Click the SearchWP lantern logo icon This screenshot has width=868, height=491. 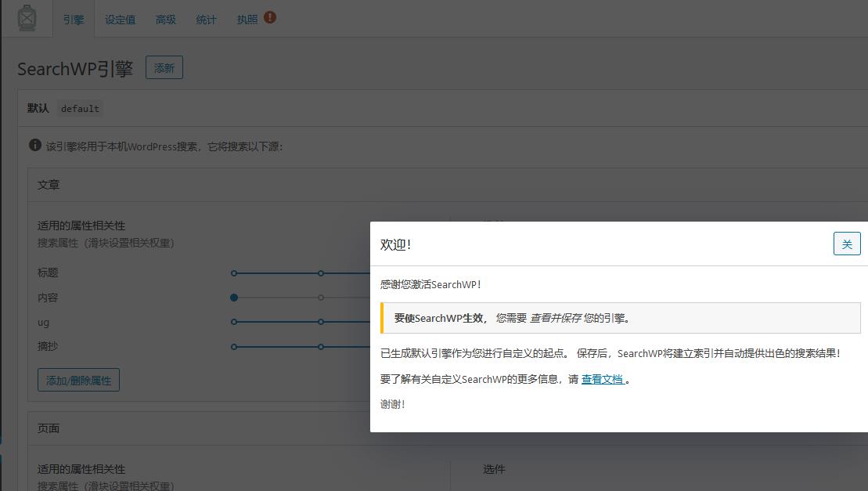click(x=27, y=18)
